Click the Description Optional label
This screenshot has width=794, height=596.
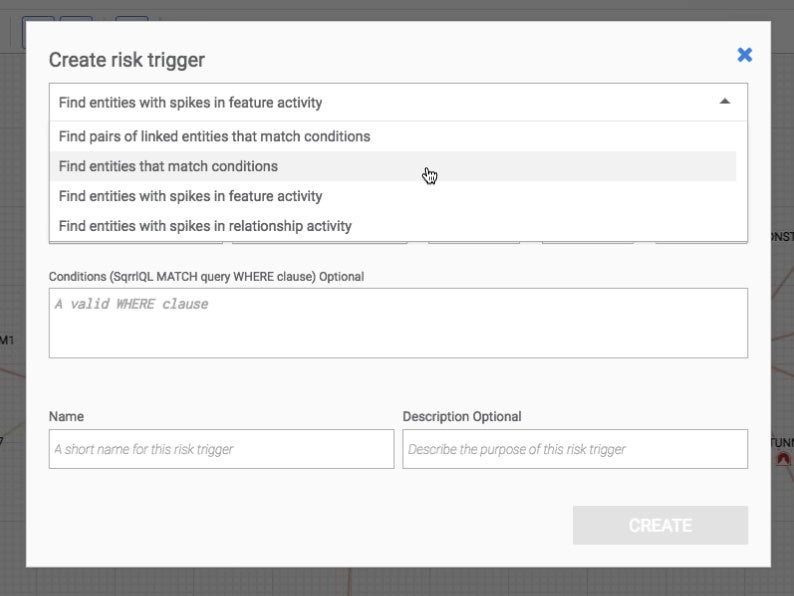point(462,416)
